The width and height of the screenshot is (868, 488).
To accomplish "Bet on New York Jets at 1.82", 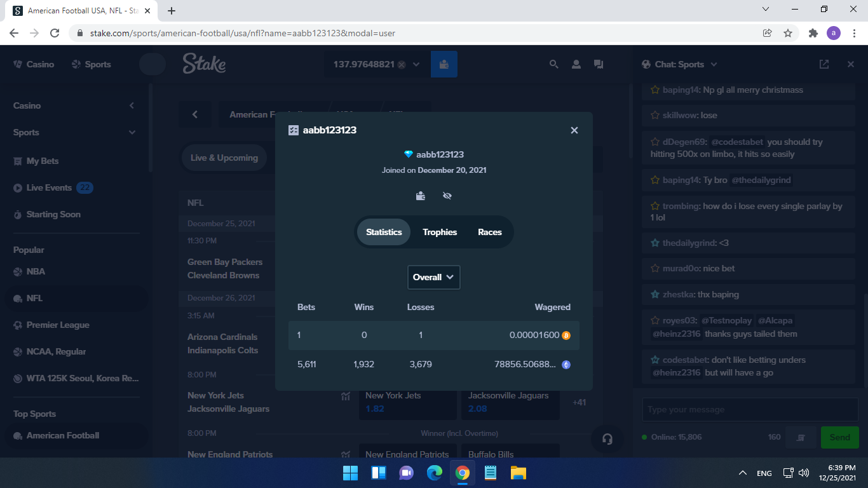I will coord(407,402).
